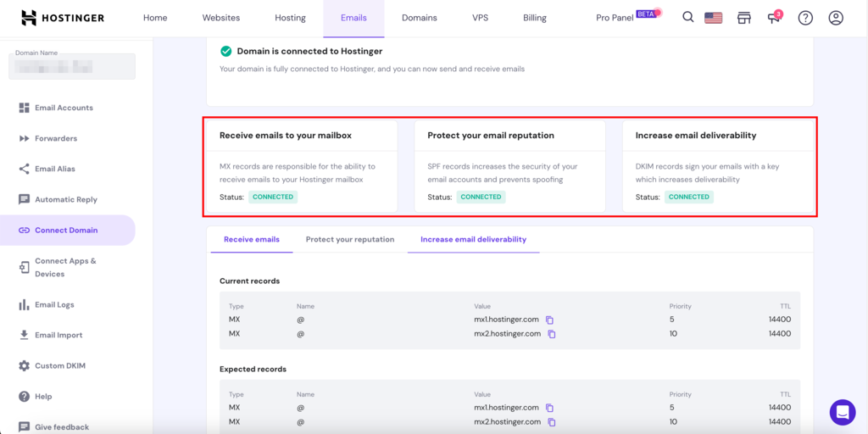Open the announcements megaphone icon
The height and width of the screenshot is (434, 868).
click(x=774, y=19)
